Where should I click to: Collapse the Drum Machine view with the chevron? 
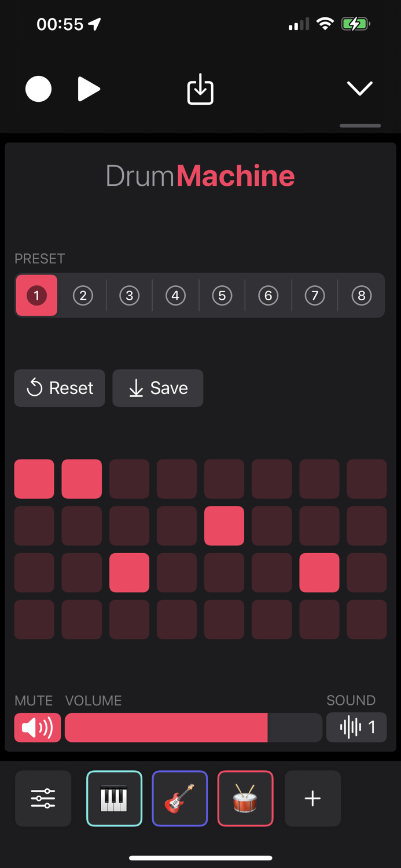click(359, 89)
